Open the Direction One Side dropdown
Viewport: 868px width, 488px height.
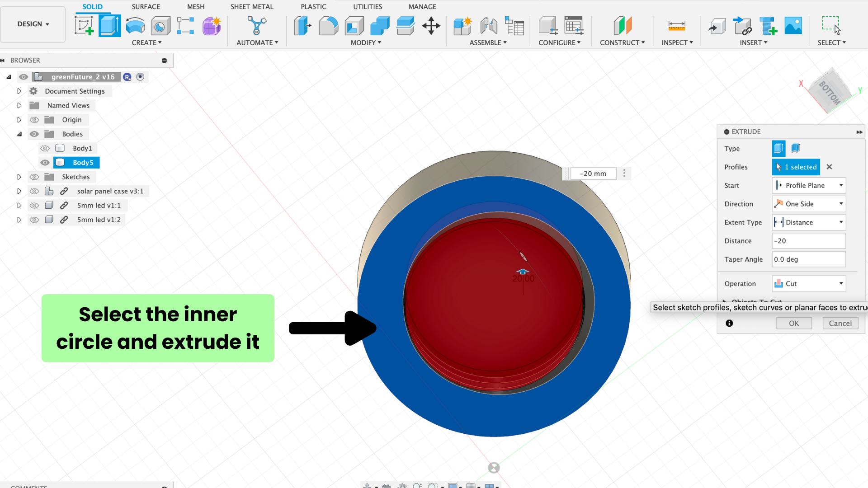tap(809, 204)
